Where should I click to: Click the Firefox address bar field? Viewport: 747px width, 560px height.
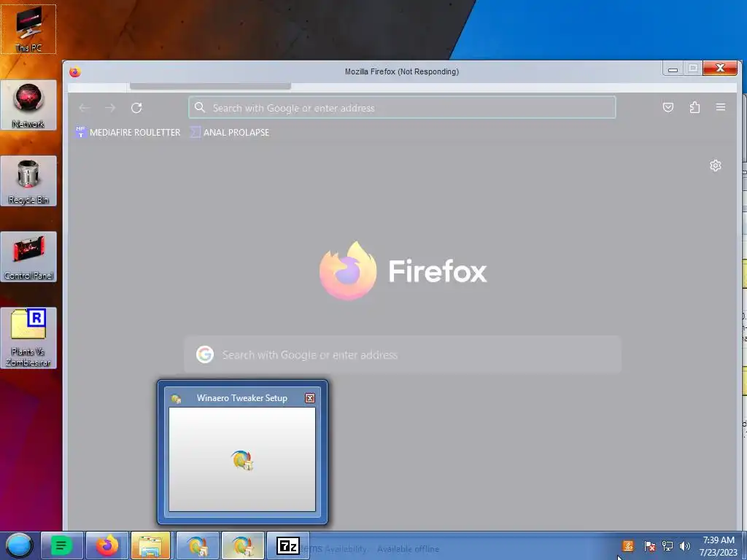(402, 108)
